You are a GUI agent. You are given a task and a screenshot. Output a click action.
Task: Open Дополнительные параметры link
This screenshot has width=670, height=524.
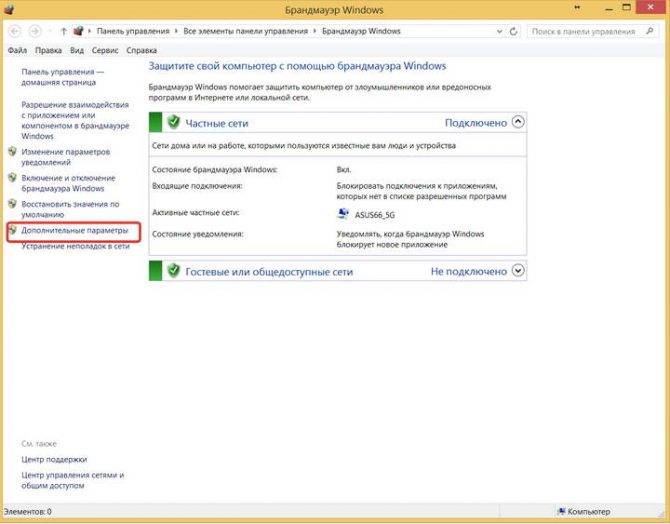(75, 230)
